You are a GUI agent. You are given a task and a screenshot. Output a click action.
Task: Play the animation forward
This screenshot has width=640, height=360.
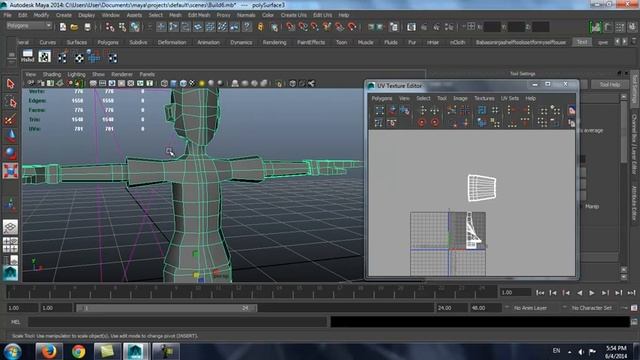[592, 293]
